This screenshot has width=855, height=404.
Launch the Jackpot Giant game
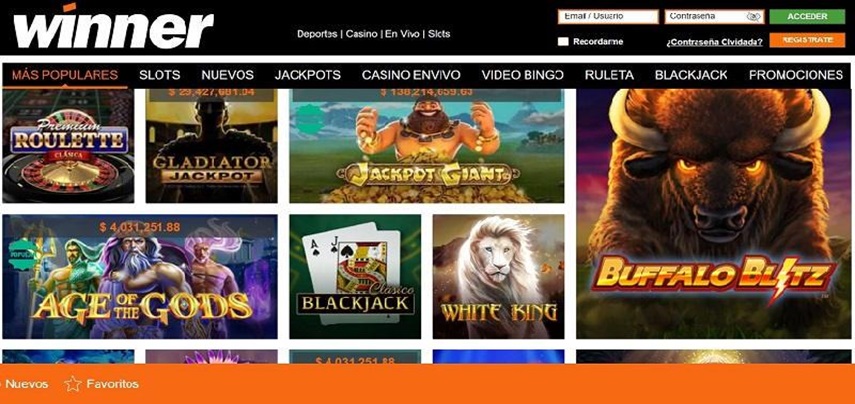[x=427, y=146]
